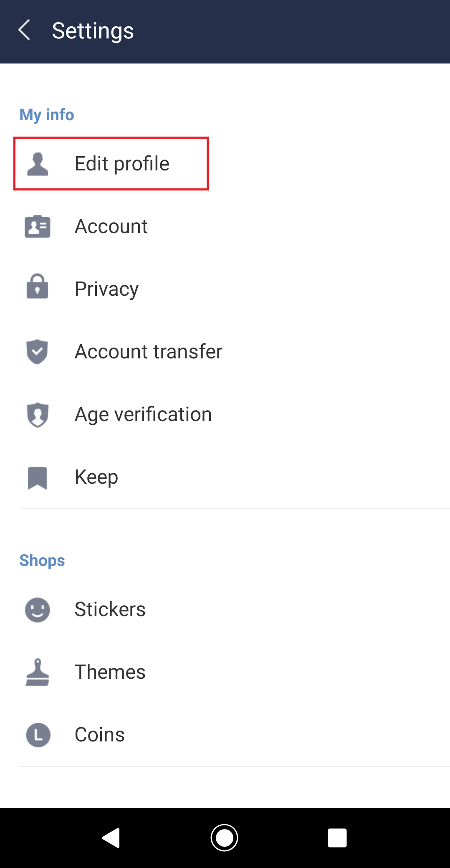This screenshot has width=450, height=868.
Task: Tap the Themes paintbrush icon
Action: coord(38,672)
